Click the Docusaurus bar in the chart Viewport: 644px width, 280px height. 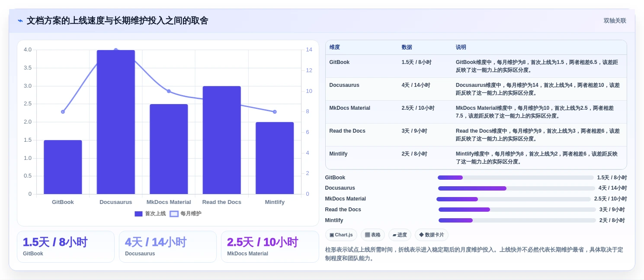pos(116,122)
